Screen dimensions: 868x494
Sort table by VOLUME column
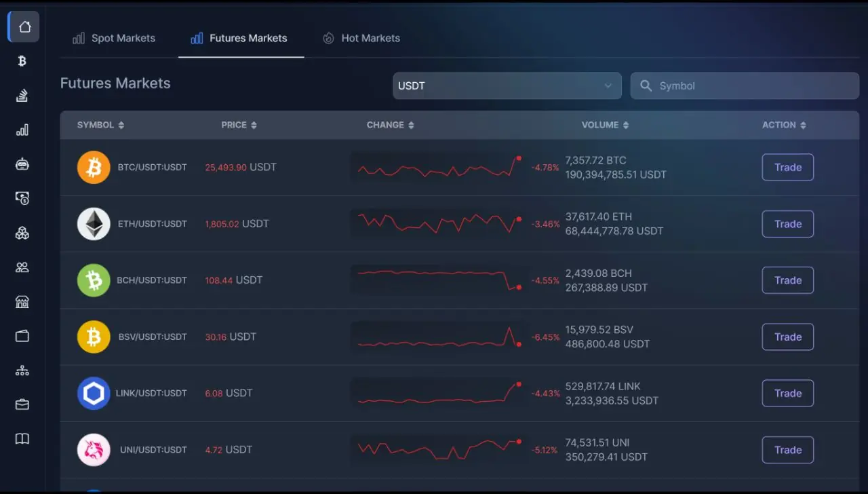606,125
